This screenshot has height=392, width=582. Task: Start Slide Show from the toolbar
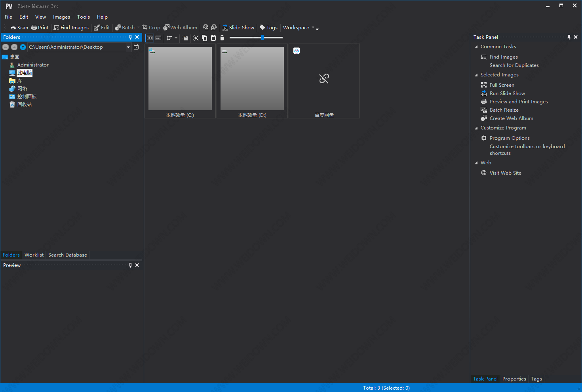pos(238,28)
